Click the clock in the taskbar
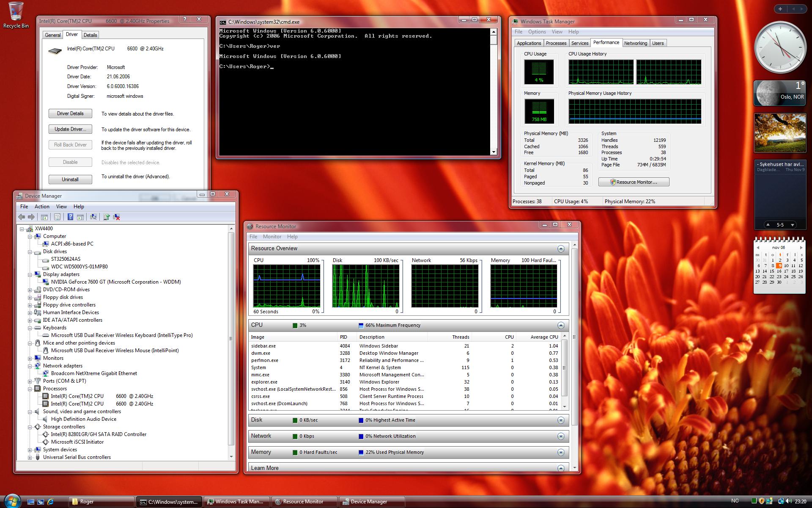Screen dimensions: 812x508 point(801,502)
